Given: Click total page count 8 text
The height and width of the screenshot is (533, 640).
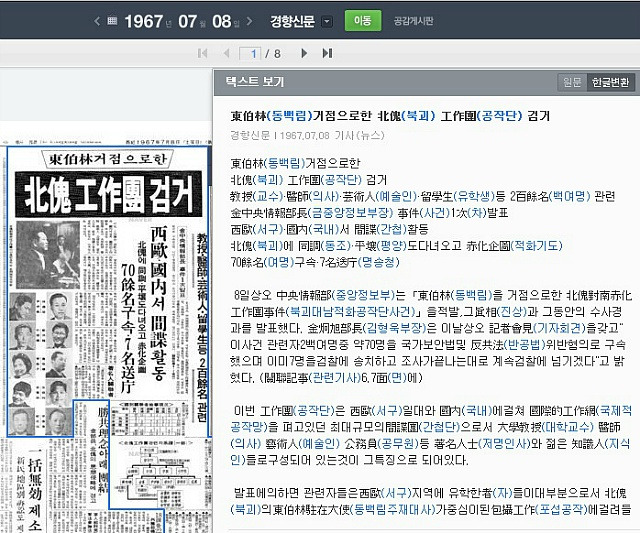Looking at the screenshot, I should pyautogui.click(x=277, y=54).
